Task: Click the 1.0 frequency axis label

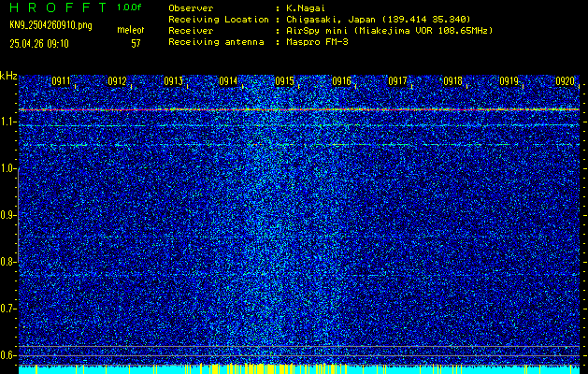Action: [x=7, y=168]
